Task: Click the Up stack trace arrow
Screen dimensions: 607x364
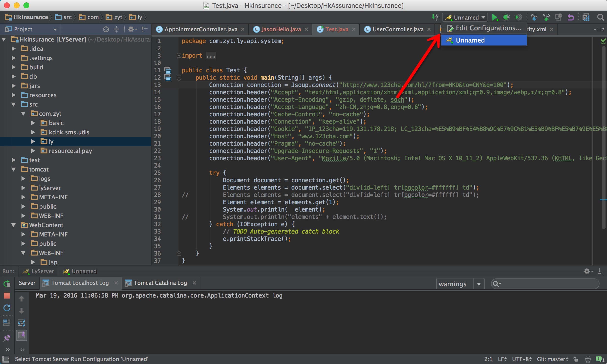Action: (x=22, y=299)
